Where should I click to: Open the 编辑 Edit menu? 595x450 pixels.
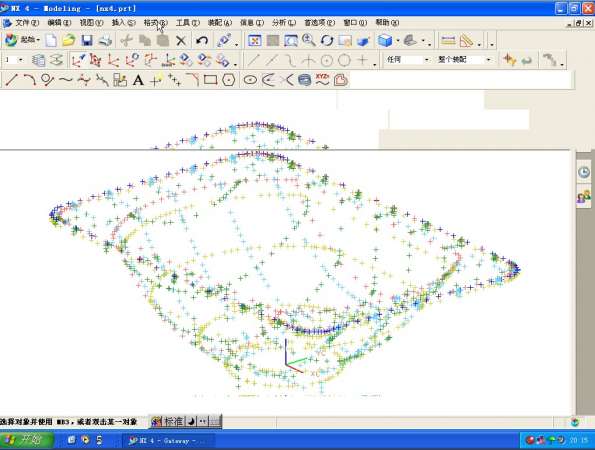pos(59,23)
